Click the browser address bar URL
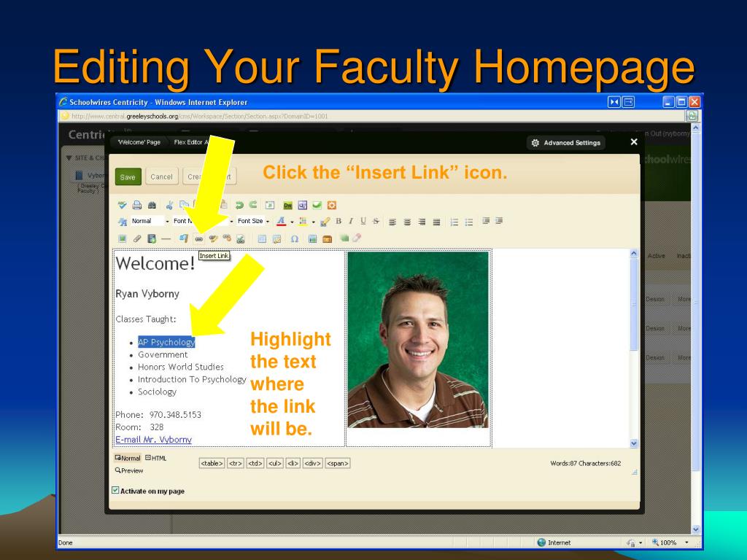This screenshot has width=747, height=560. point(200,116)
